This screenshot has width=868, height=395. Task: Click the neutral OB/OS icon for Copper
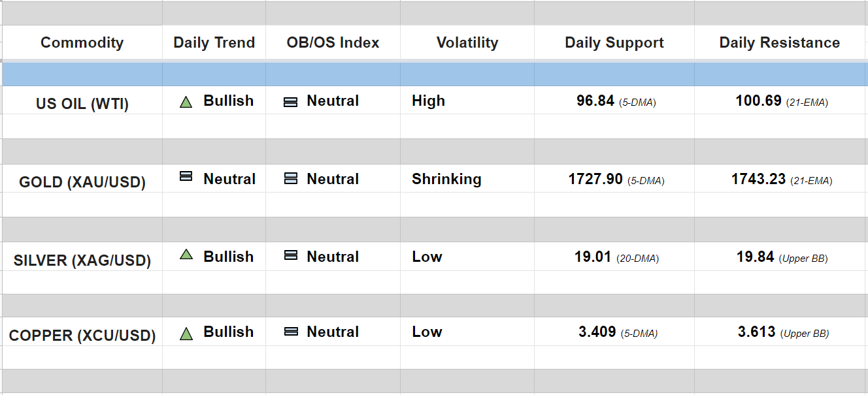coord(291,332)
